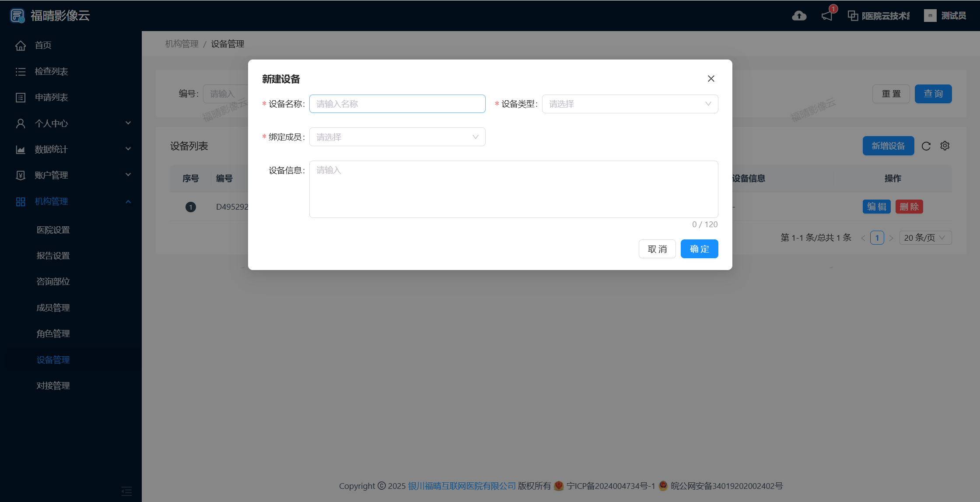The height and width of the screenshot is (502, 980).
Task: Collapse the 机构管理 sidebar section
Action: point(128,202)
